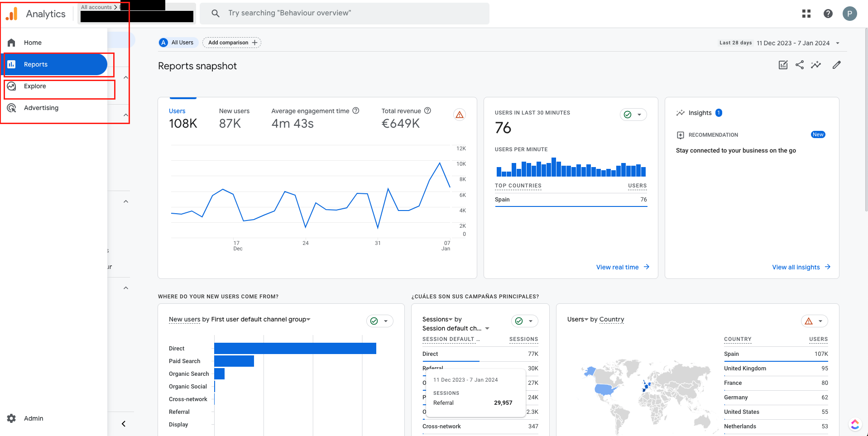The image size is (868, 436).
Task: Click the customize report pencil icon
Action: pos(836,65)
